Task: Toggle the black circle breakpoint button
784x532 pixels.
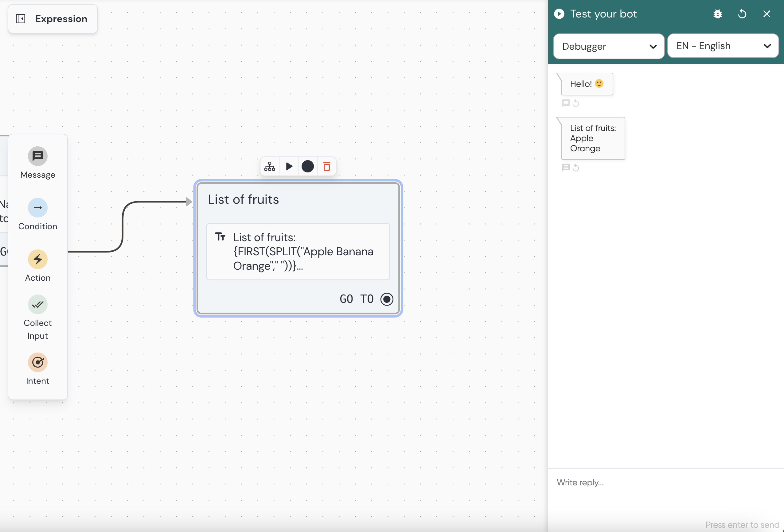Action: point(307,166)
